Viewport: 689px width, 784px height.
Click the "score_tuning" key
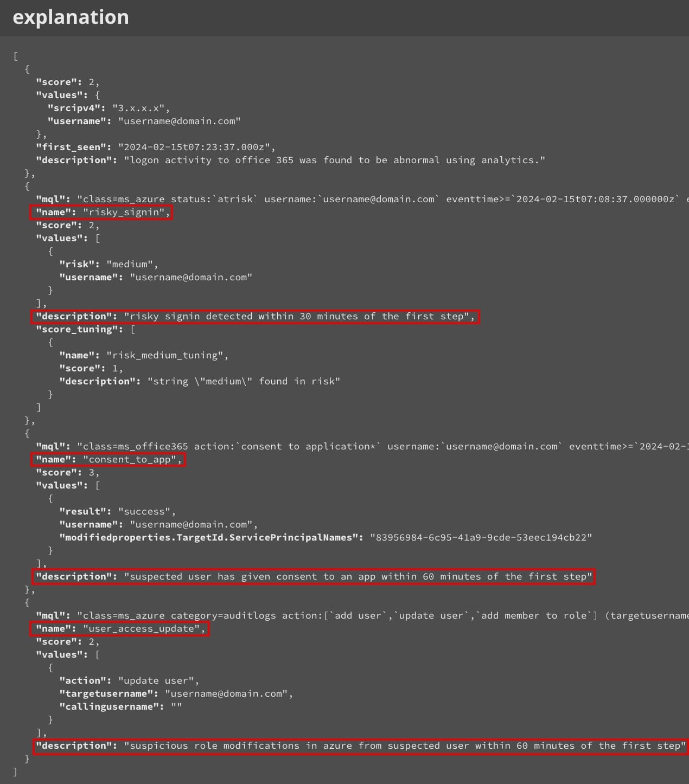(76, 329)
